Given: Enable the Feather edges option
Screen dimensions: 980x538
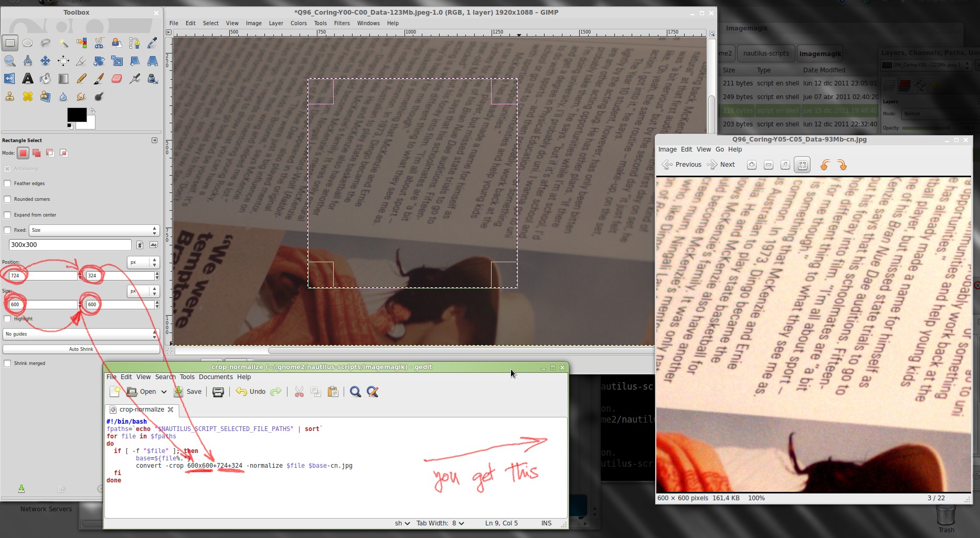Looking at the screenshot, I should click(x=8, y=184).
